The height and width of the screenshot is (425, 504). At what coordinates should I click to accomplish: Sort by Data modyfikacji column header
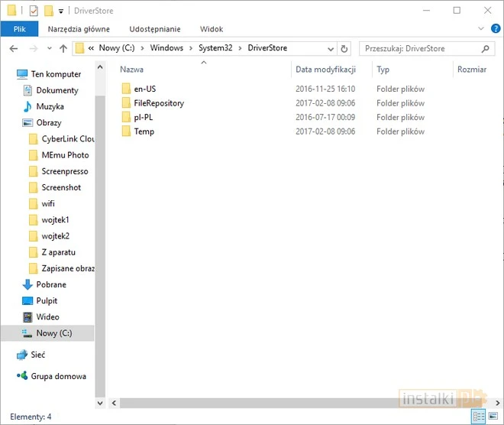tap(325, 70)
